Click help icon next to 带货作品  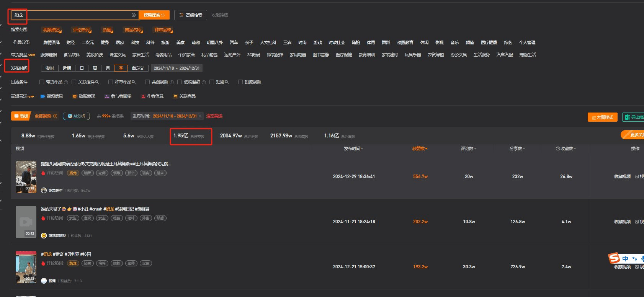tap(66, 82)
